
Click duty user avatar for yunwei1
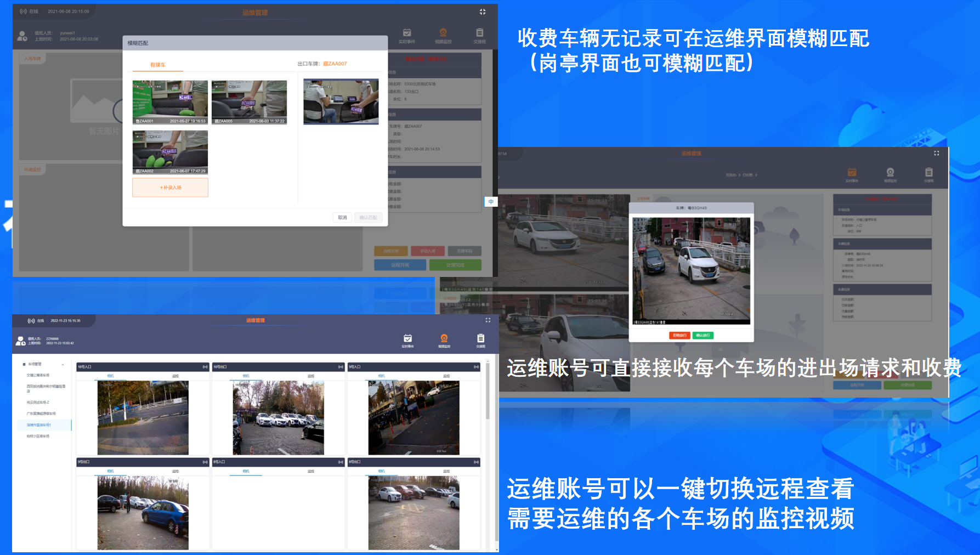(22, 36)
